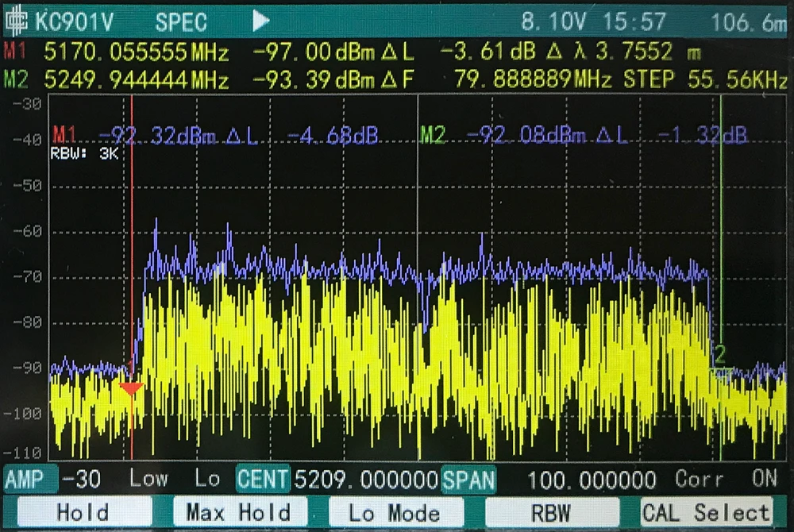Enable Max Hold trace
794x532 pixels.
[x=238, y=512]
